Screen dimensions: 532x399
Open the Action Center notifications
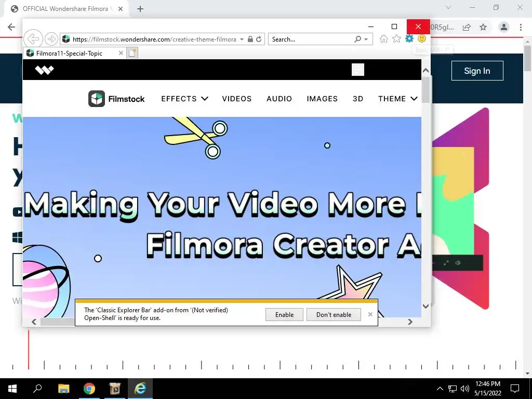[x=515, y=389]
